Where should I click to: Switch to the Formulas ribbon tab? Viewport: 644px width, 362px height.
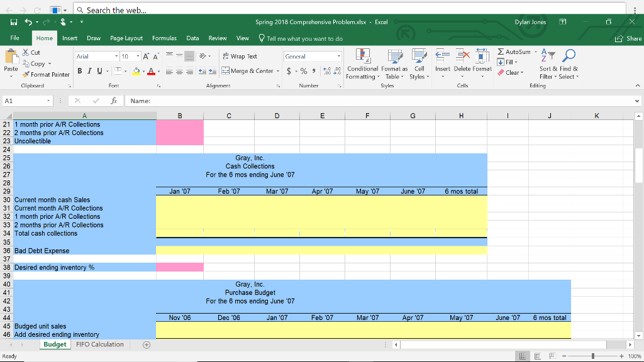[x=165, y=38]
